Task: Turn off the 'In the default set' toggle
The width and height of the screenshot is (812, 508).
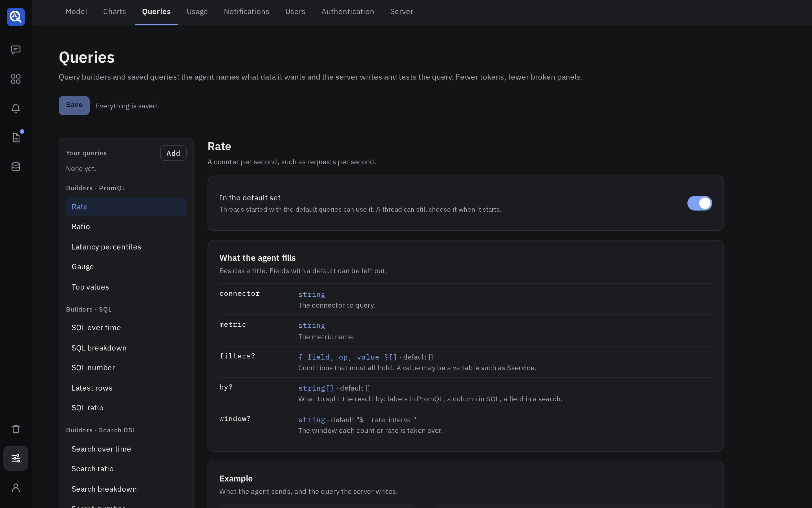Action: 700,203
